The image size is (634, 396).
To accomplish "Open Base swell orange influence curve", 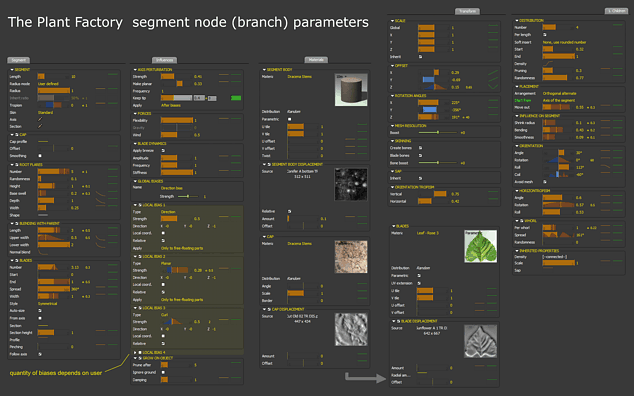I will point(100,195).
